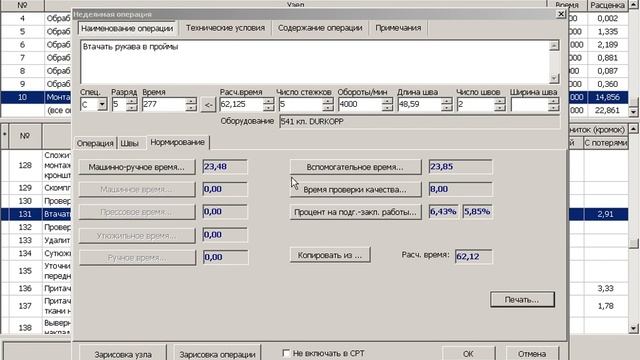This screenshot has height=360, width=640.
Task: Click the Отмена button
Action: 532,353
